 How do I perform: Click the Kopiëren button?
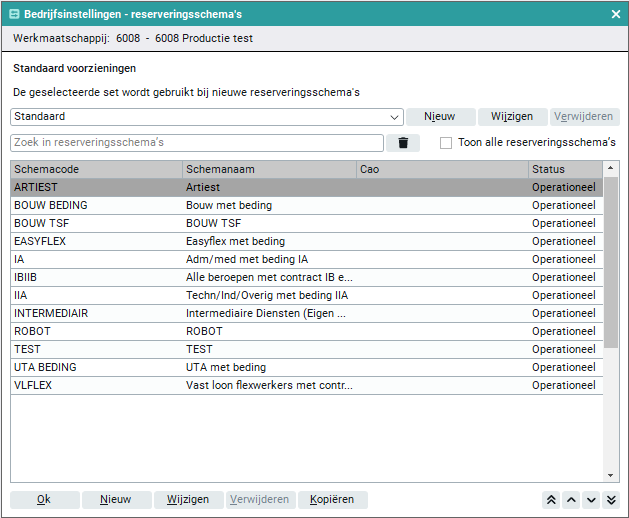point(333,500)
